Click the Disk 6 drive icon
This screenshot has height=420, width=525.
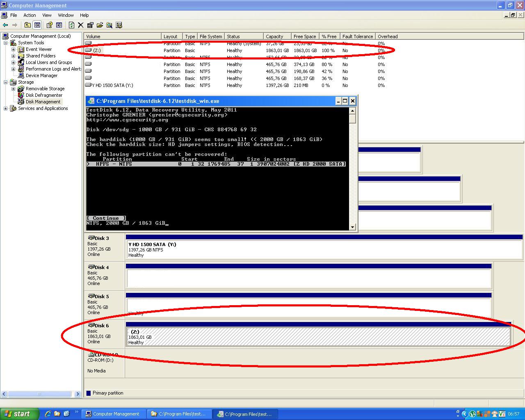point(91,325)
